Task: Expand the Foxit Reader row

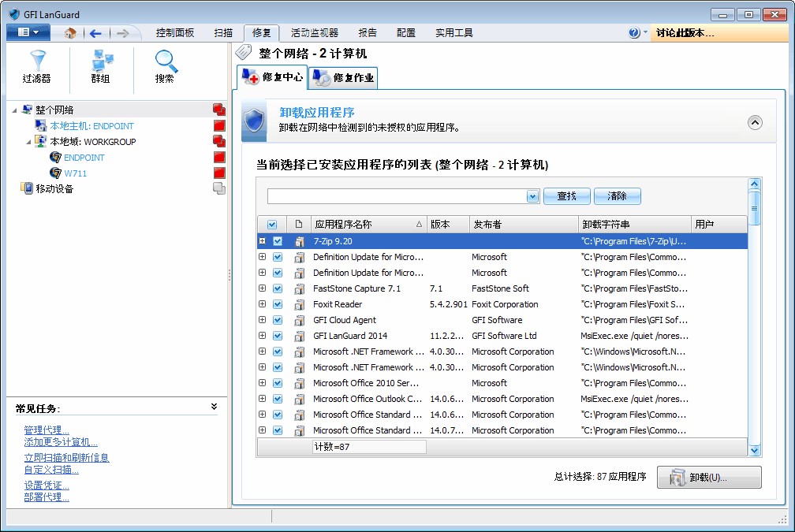Action: (262, 304)
